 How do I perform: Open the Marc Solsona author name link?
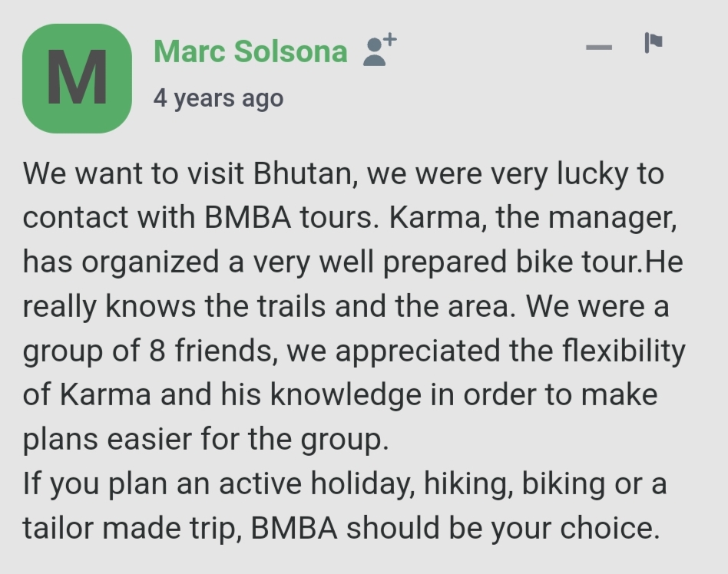(x=250, y=51)
